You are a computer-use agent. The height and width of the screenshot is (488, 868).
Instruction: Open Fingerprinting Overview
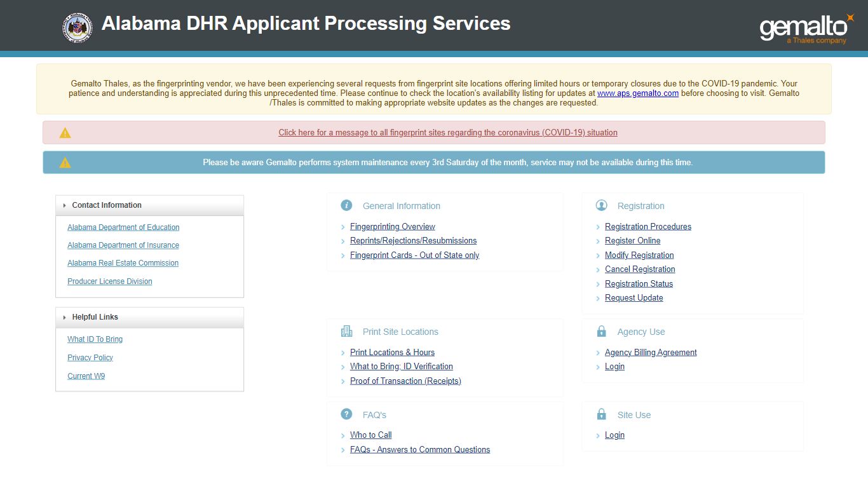(x=393, y=226)
